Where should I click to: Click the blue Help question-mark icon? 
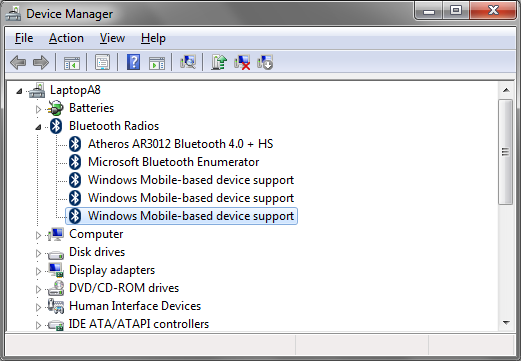click(133, 62)
